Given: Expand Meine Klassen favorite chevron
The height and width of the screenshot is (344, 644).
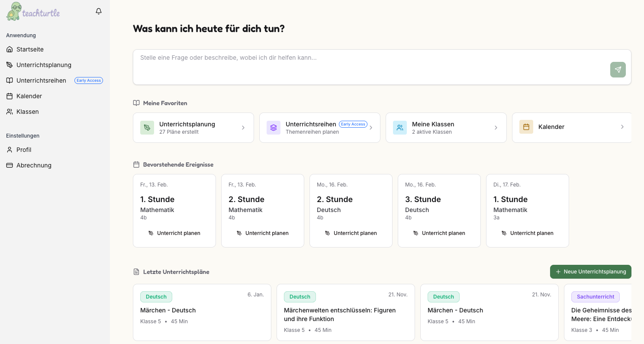Looking at the screenshot, I should tap(496, 128).
